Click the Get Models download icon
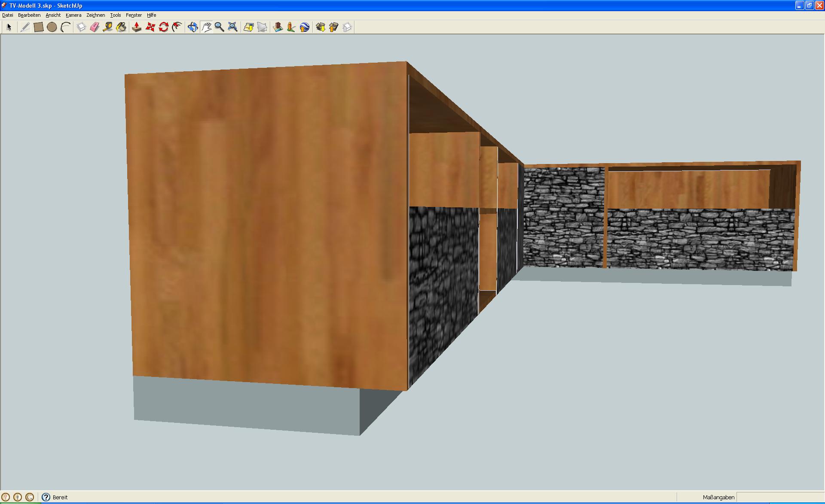Screen dimensions: 825x504 click(x=321, y=27)
